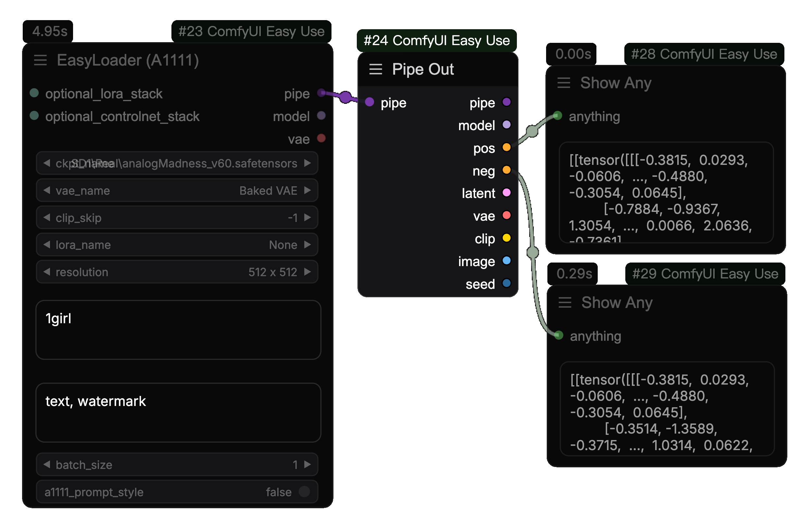Viewport: 812px width, 528px height.
Task: Click the negative prompt box with text, watermark
Action: click(x=178, y=413)
